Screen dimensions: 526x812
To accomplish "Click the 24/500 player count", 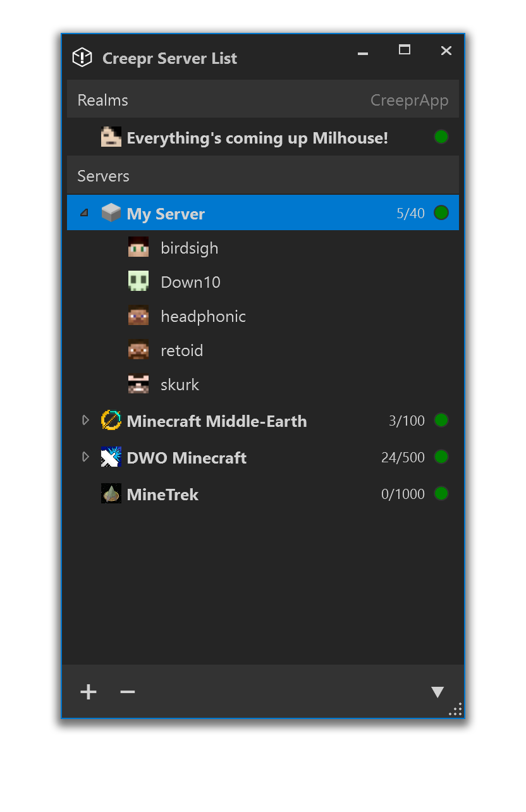I will 403,457.
